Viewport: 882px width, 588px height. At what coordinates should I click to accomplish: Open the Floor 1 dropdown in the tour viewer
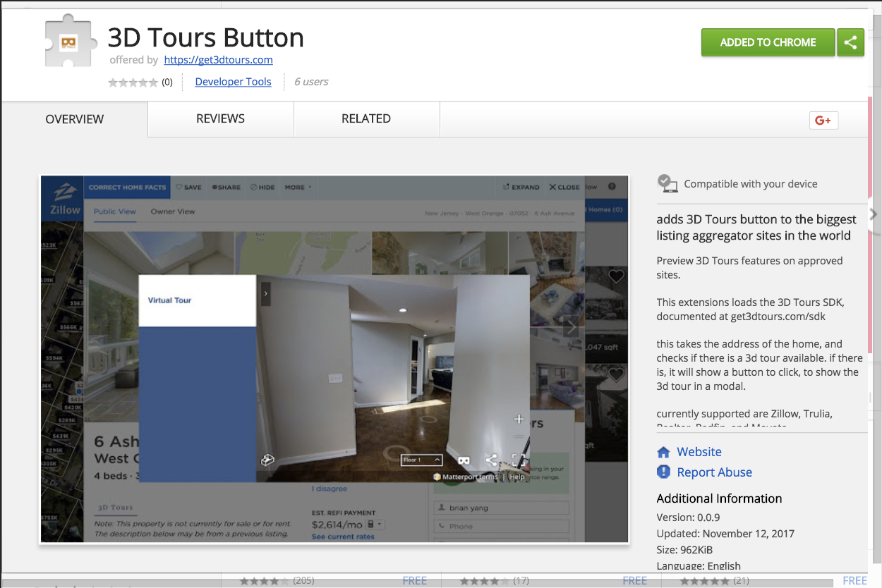click(x=421, y=460)
